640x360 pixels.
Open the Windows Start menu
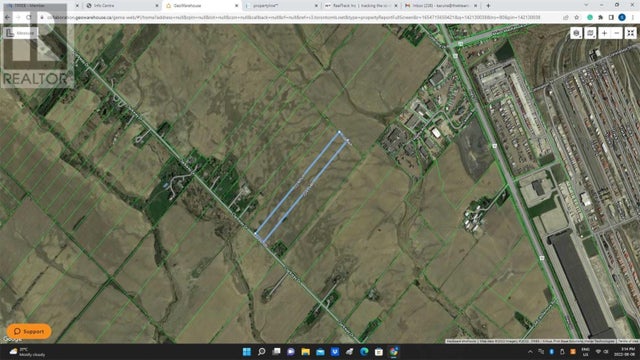tap(247, 351)
